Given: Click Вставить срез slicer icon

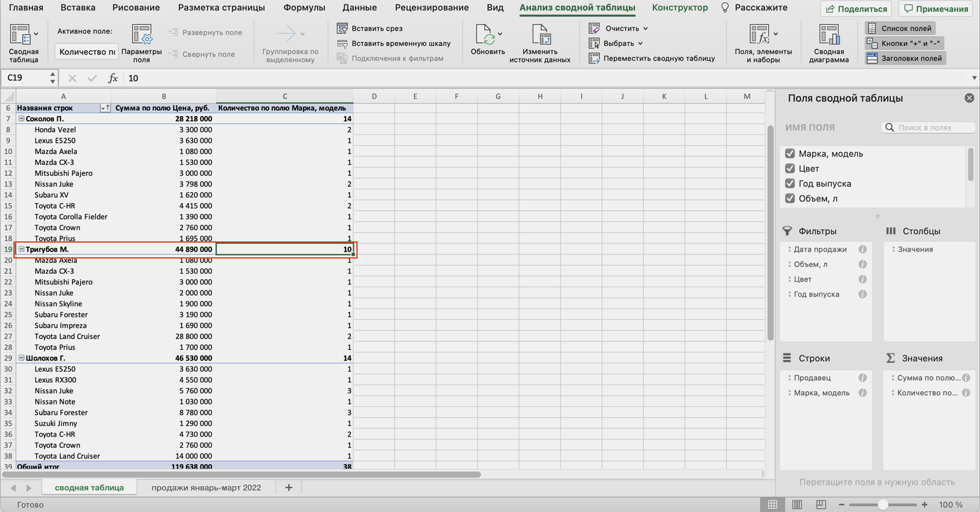Looking at the screenshot, I should (x=342, y=29).
